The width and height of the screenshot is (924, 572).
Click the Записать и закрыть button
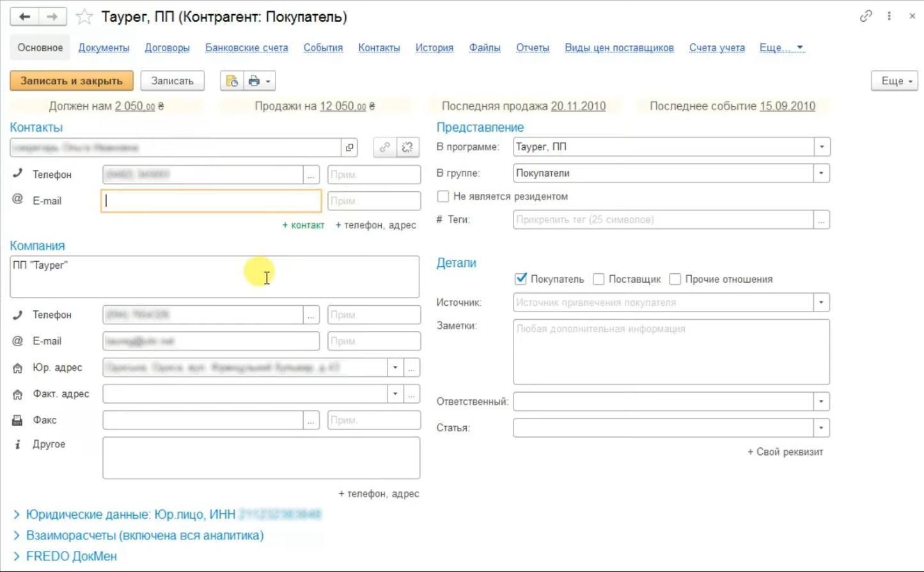(x=72, y=81)
